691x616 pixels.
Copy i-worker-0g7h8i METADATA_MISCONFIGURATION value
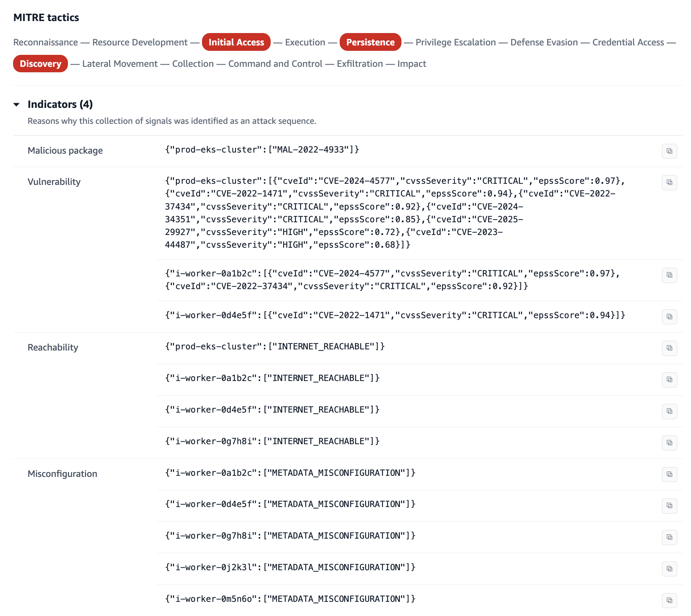[669, 537]
